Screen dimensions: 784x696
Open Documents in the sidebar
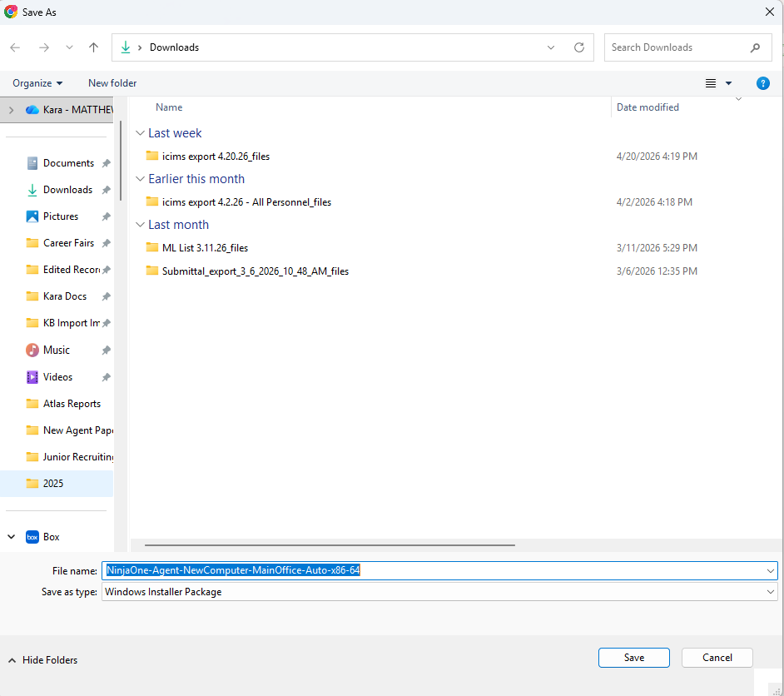(x=68, y=163)
